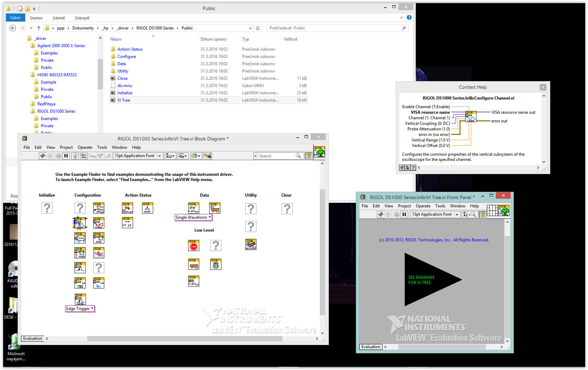Open Align Objects dropdown in Block Diagram
The height and width of the screenshot is (370, 588).
click(170, 156)
